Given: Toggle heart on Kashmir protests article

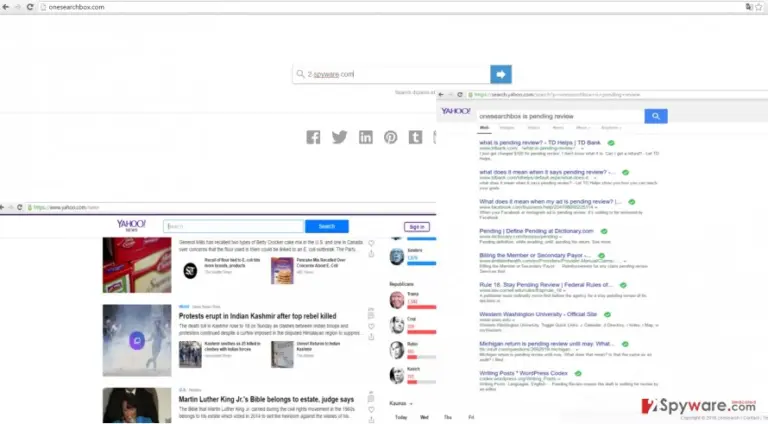Looking at the screenshot, I should click(x=371, y=327).
